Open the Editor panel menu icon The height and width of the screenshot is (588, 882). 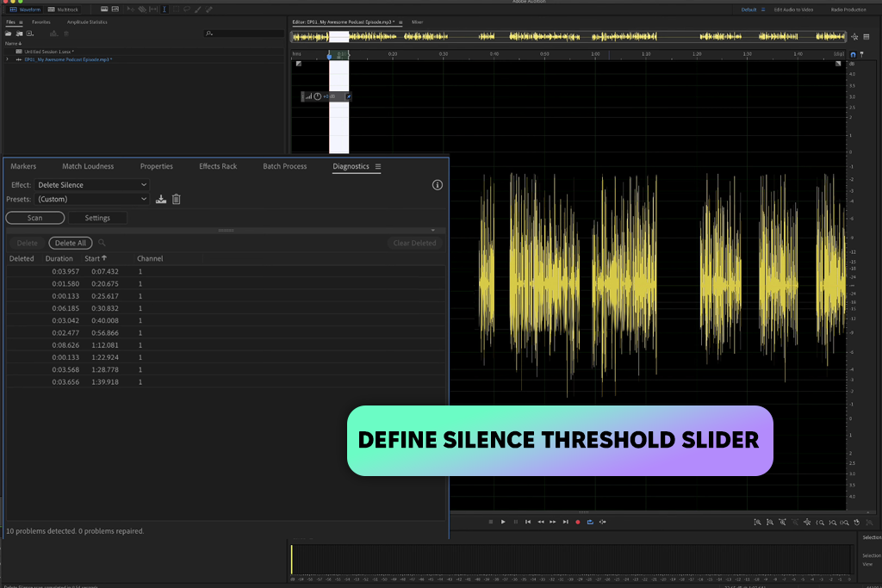click(401, 22)
